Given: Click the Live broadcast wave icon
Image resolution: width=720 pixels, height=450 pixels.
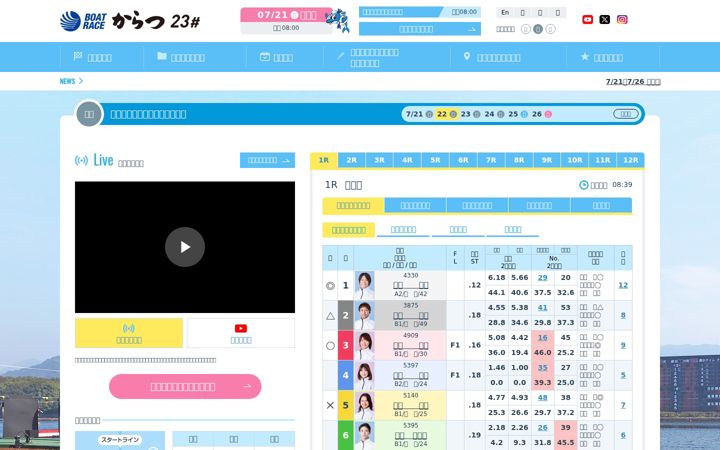Looking at the screenshot, I should [x=81, y=160].
